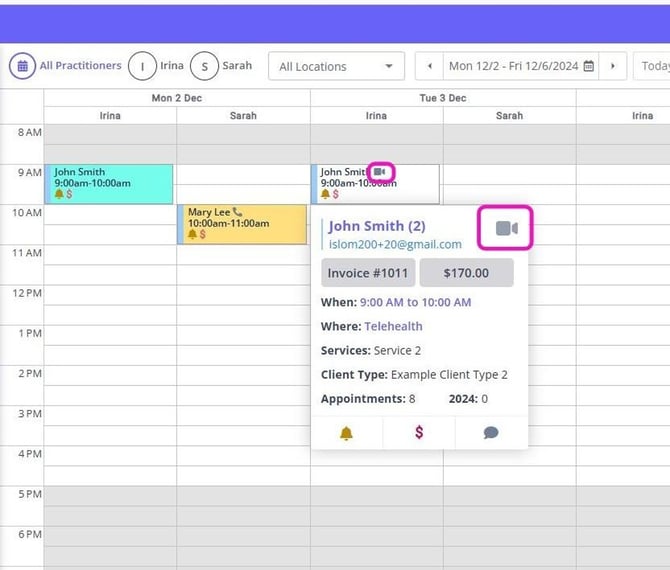Click the 2024: 0 count text
Image resolution: width=670 pixels, height=570 pixels.
point(468,399)
